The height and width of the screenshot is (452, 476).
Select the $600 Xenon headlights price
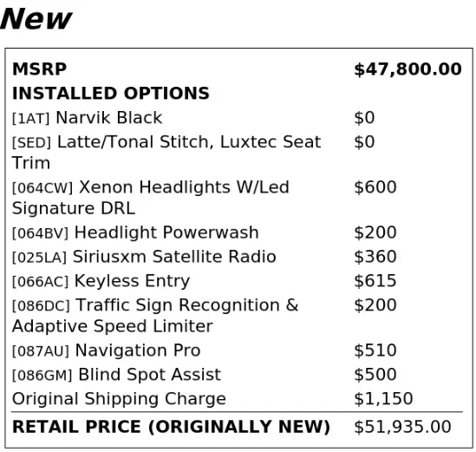click(375, 187)
